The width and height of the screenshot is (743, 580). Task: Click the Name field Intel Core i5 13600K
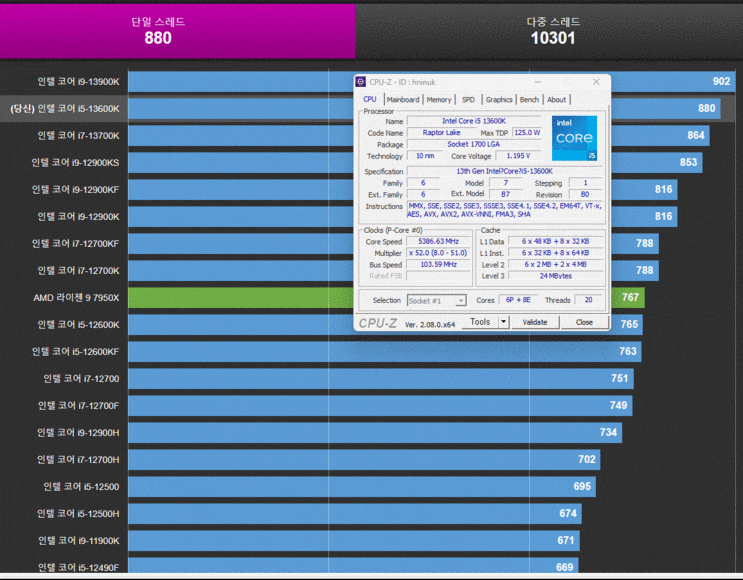click(474, 121)
